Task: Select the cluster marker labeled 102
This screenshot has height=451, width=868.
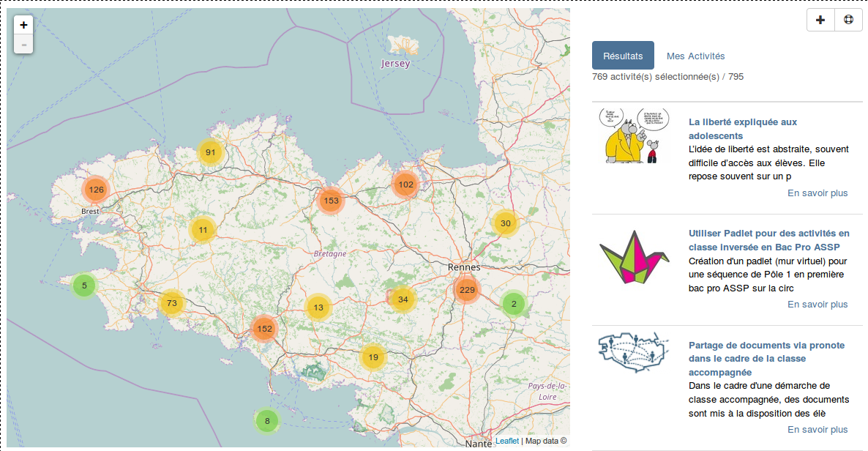Action: (405, 184)
